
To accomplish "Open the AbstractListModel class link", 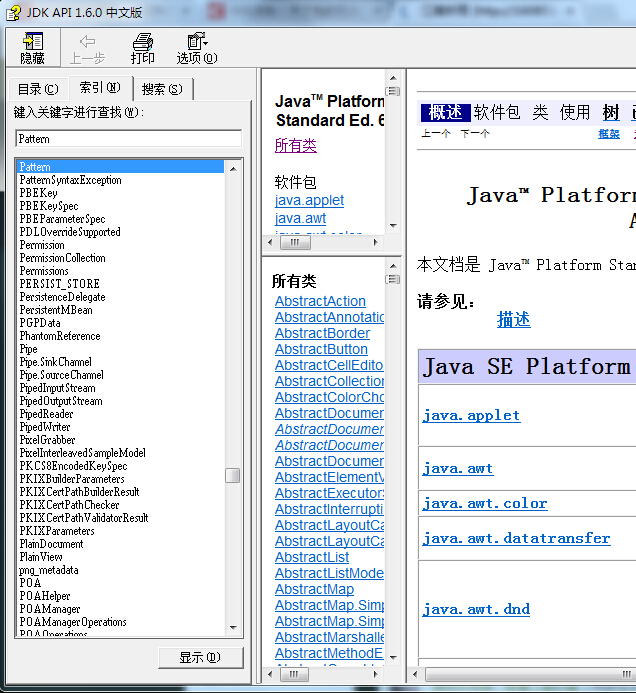I will point(329,573).
